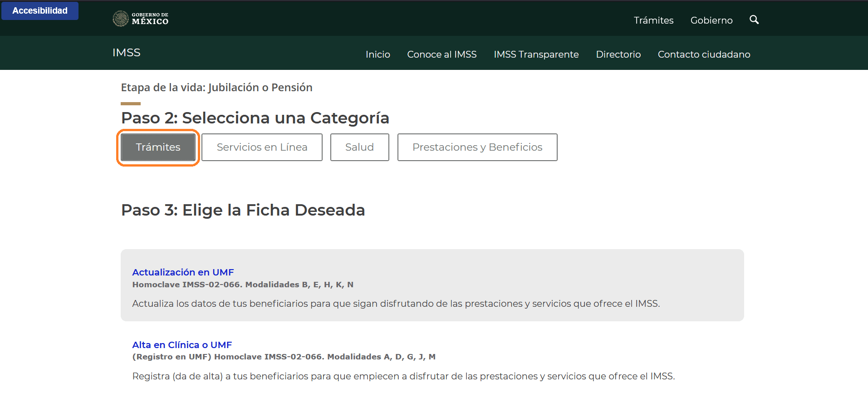Image resolution: width=868 pixels, height=393 pixels.
Task: Open the Alta en Clínica o UMF link
Action: (182, 345)
